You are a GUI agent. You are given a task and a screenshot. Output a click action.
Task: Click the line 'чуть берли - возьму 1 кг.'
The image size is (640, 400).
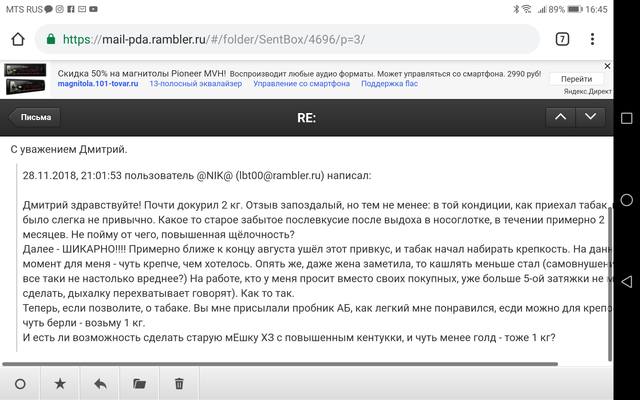[84, 322]
